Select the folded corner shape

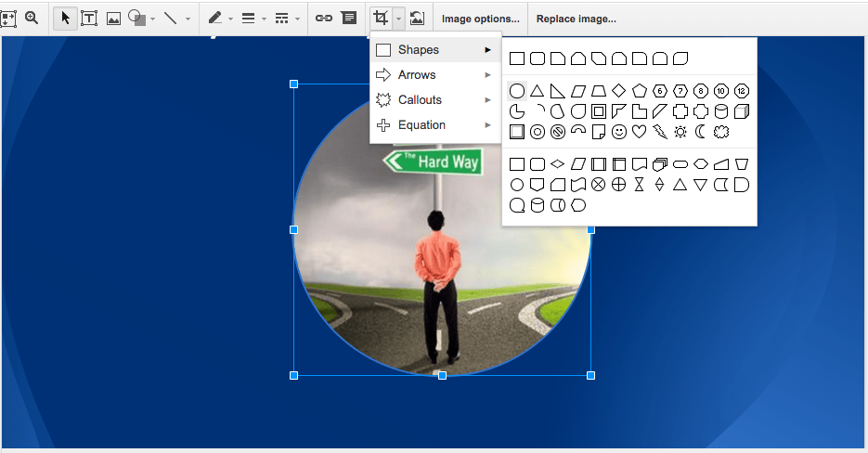599,132
